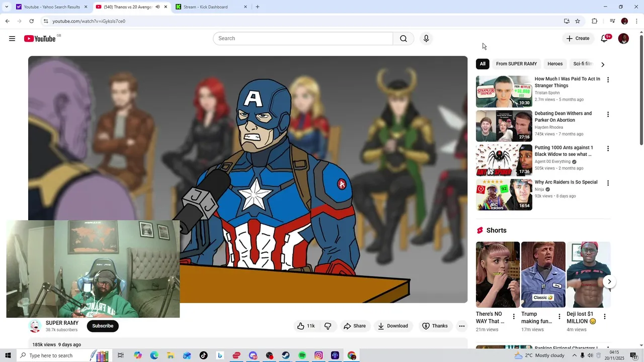The width and height of the screenshot is (644, 362).
Task: Open options for Trump making fun short
Action: (x=559, y=317)
